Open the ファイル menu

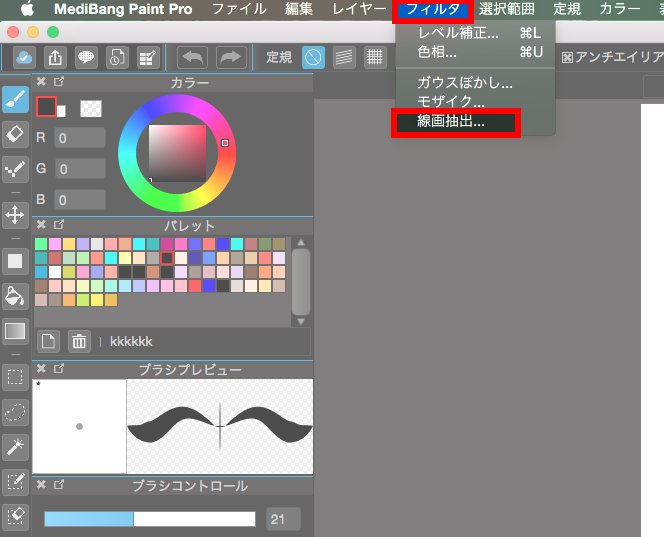[x=239, y=9]
